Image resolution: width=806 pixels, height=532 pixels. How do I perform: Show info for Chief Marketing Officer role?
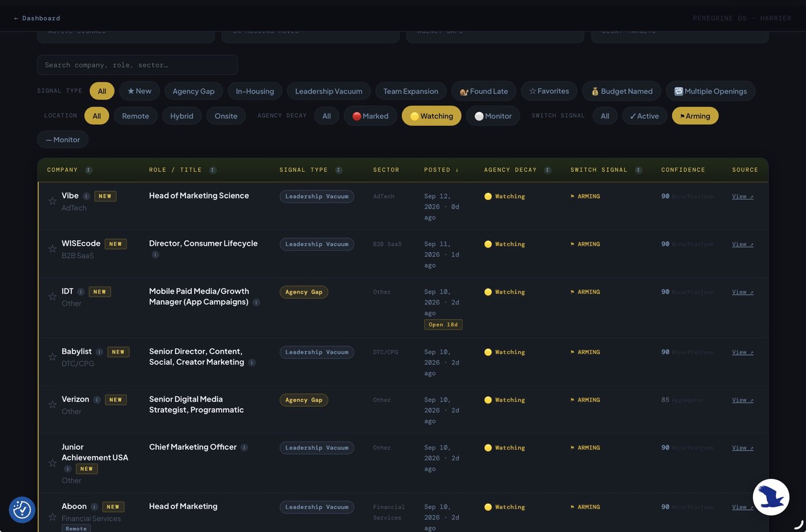(244, 447)
